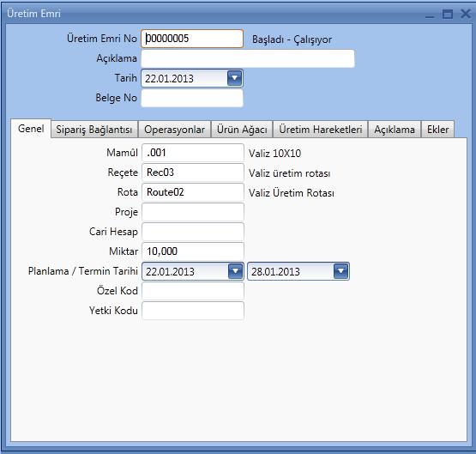Open the Termin date 28.01.2013 dropdown arrow
The height and width of the screenshot is (454, 476).
tap(340, 271)
